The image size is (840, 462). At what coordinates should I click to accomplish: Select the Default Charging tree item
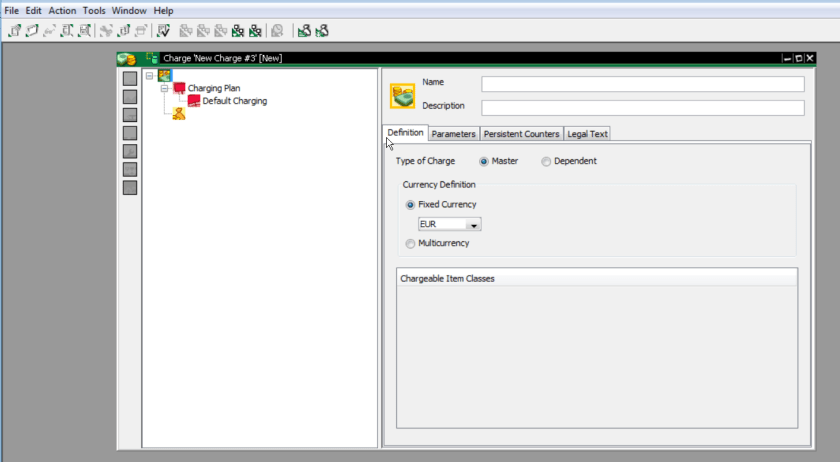coord(235,101)
